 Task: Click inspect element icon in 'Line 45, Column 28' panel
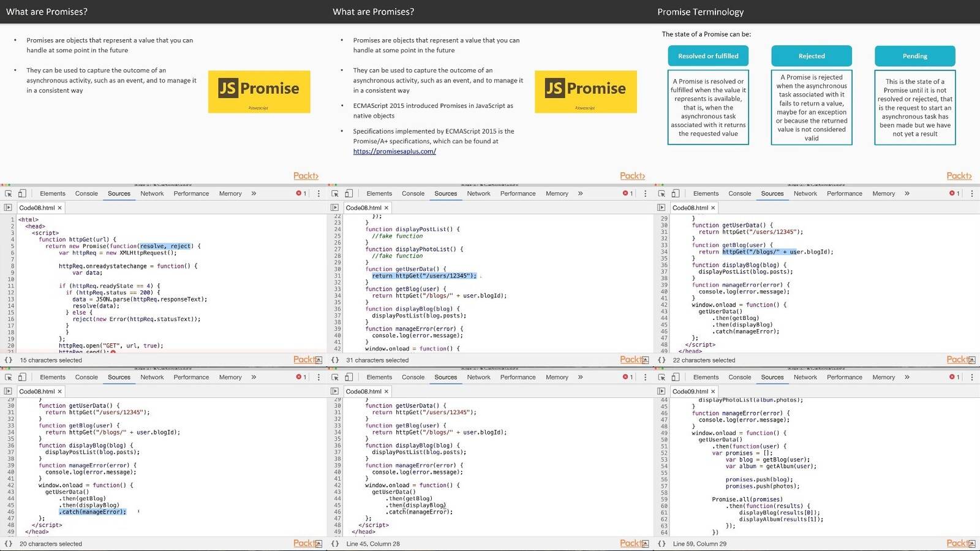tap(335, 377)
